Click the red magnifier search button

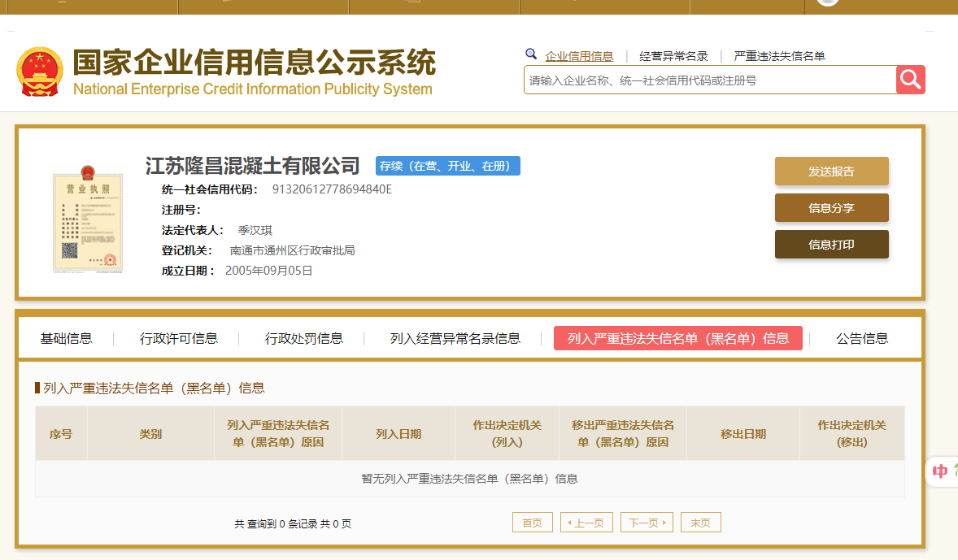click(x=911, y=80)
